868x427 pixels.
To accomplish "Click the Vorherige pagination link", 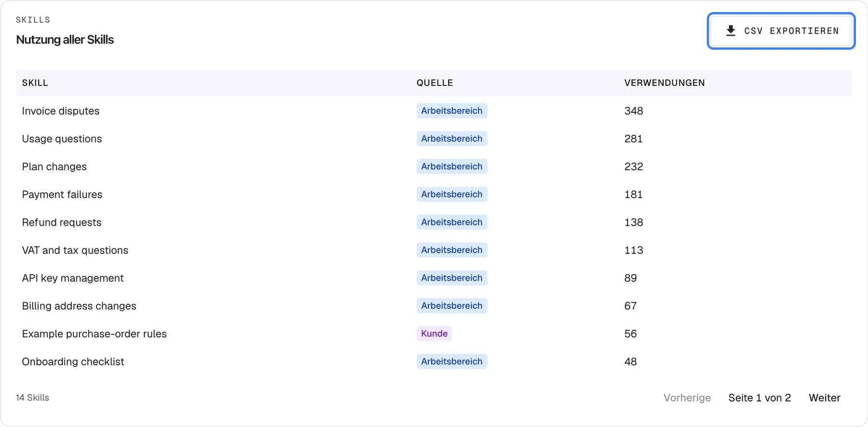I will [687, 398].
